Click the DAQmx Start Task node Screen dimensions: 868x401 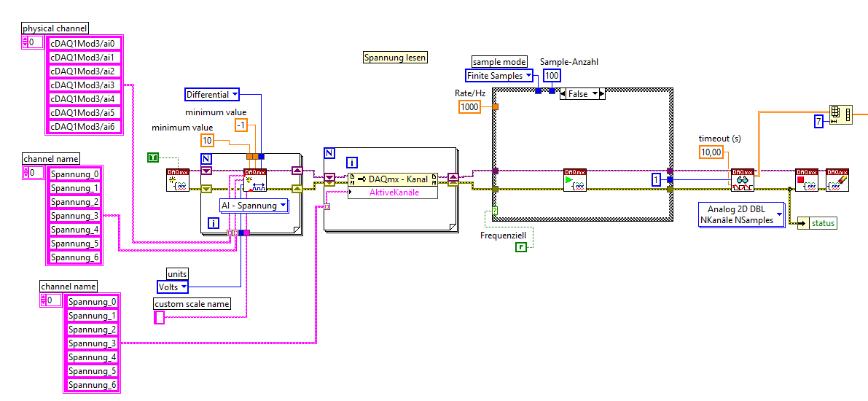pos(574,180)
